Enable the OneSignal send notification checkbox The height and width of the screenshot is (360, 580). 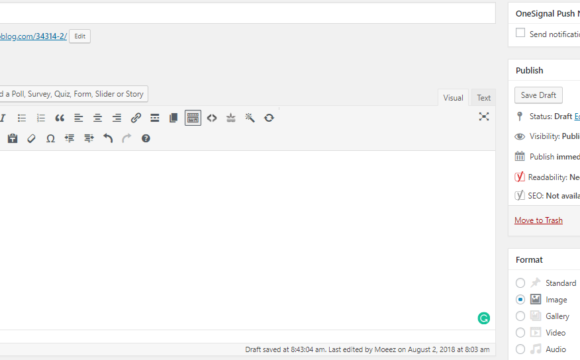pyautogui.click(x=520, y=33)
